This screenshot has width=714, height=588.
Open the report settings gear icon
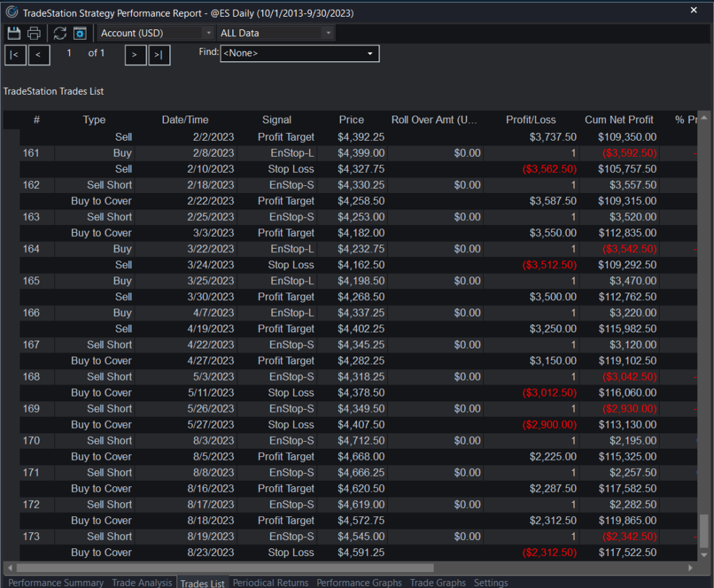pos(79,33)
